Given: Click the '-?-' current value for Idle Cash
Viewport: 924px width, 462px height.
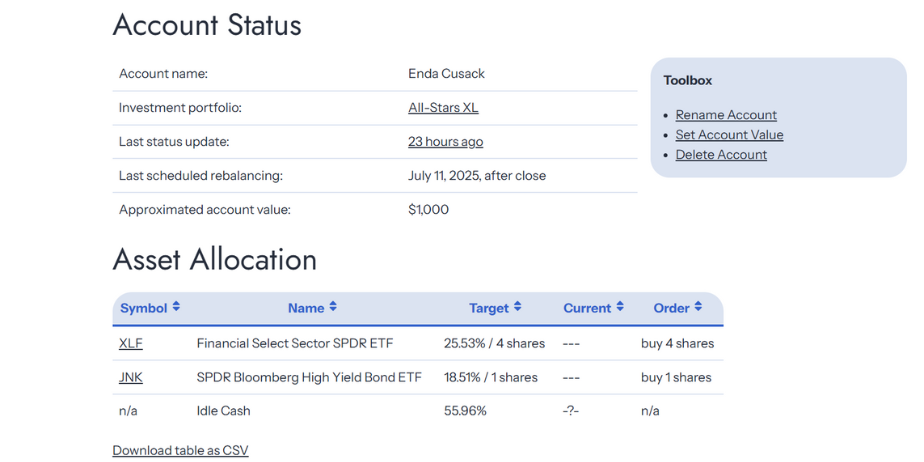Looking at the screenshot, I should (x=571, y=411).
